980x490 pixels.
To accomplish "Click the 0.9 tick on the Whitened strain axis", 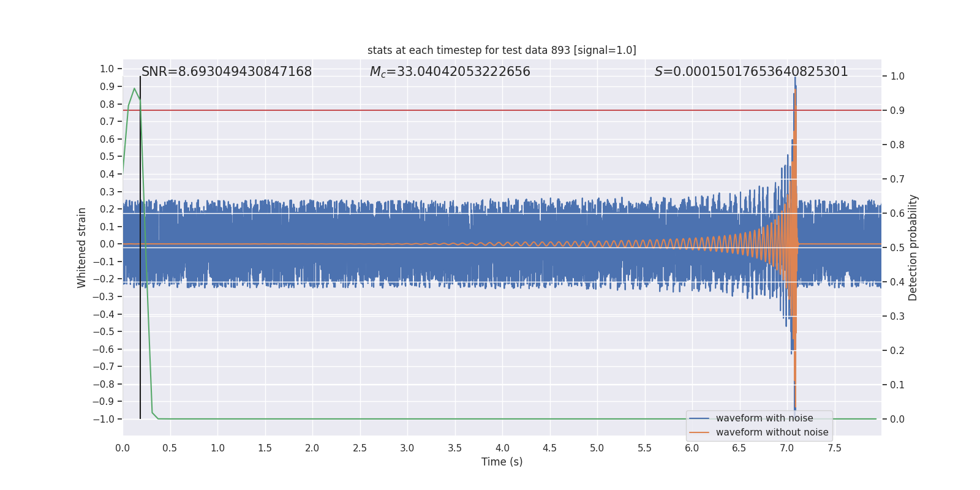I will coord(107,87).
